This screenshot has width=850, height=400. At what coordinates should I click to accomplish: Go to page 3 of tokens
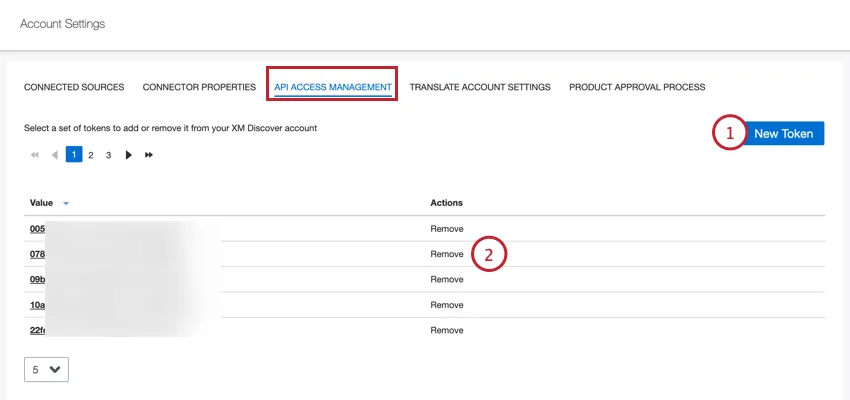pyautogui.click(x=108, y=155)
